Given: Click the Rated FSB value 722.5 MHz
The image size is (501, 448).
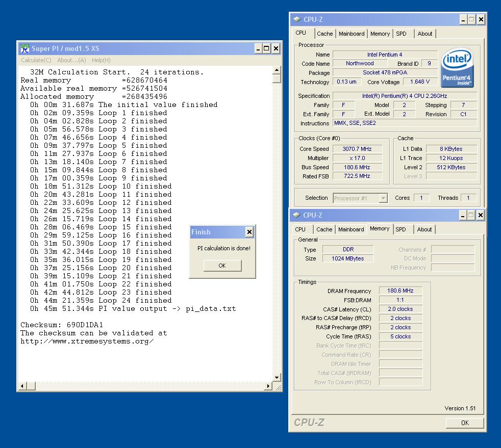Looking at the screenshot, I should point(357,176).
